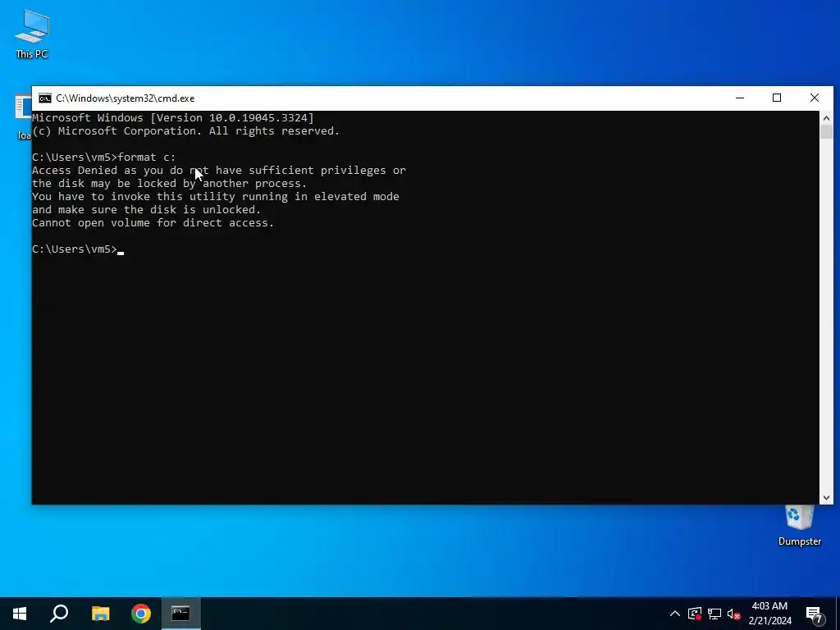Click the console scrollbar down arrow

826,498
